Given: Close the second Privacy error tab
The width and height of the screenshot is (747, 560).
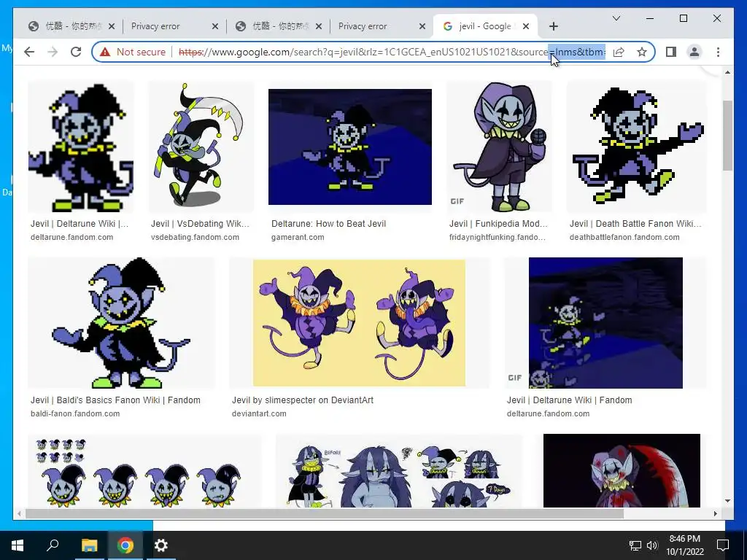Looking at the screenshot, I should pyautogui.click(x=422, y=26).
